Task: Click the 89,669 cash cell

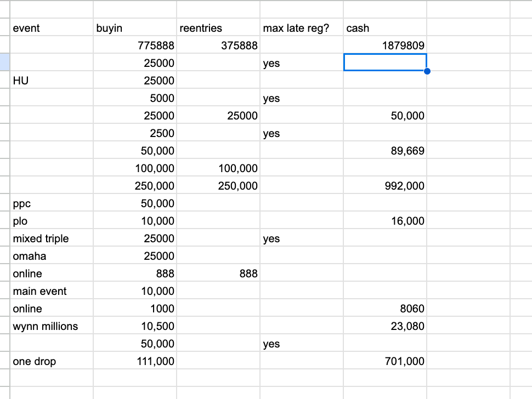Action: 385,150
